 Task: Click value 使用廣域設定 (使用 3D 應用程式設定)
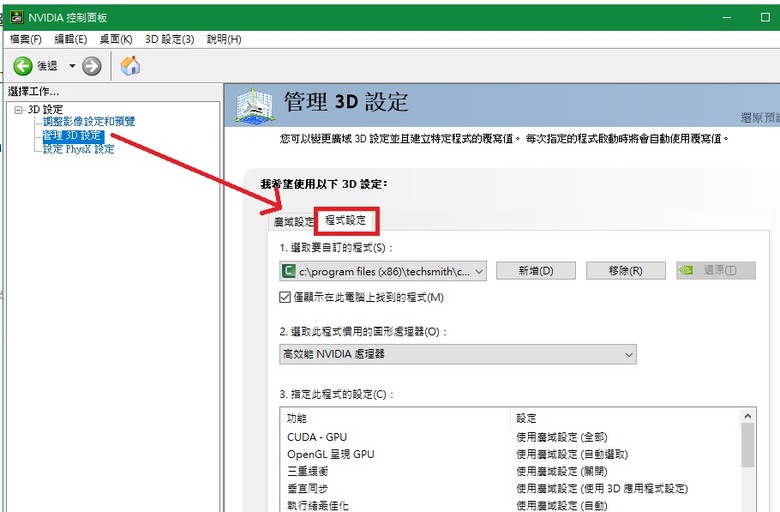(x=602, y=489)
